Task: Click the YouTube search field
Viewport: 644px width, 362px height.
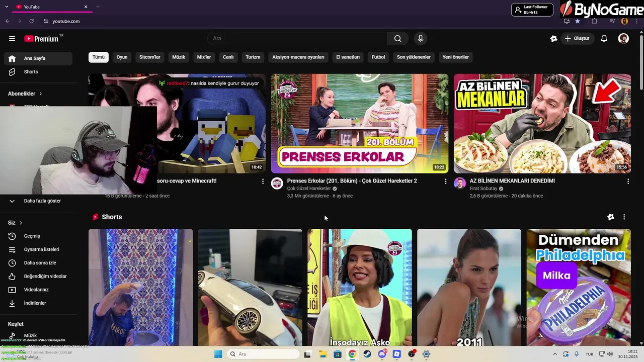Action: point(297,39)
